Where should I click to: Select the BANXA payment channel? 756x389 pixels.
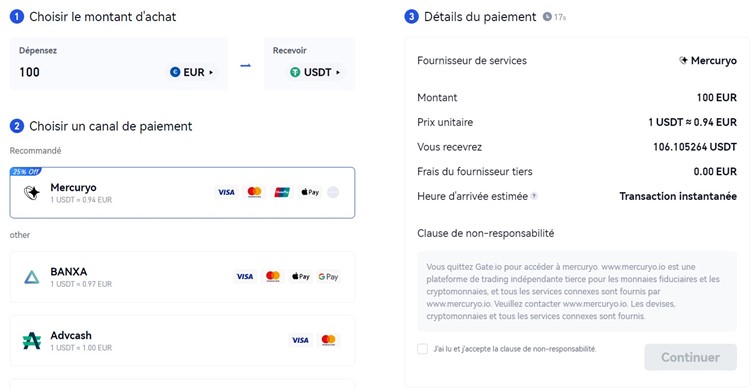(182, 277)
